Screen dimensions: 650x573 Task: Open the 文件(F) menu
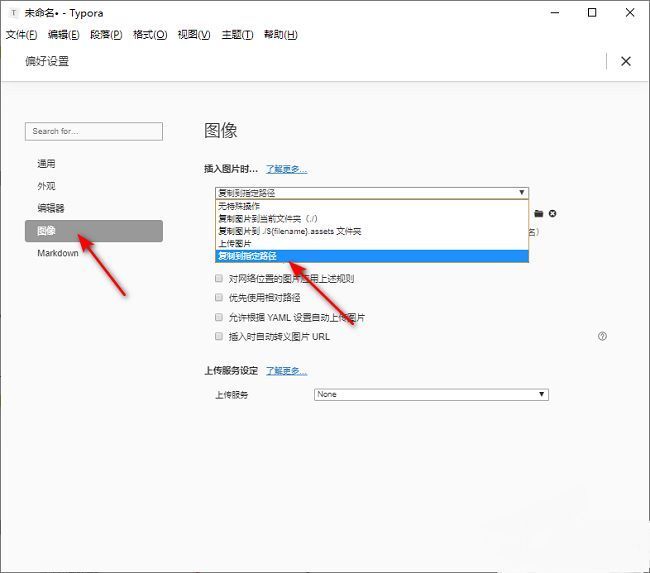click(x=21, y=35)
